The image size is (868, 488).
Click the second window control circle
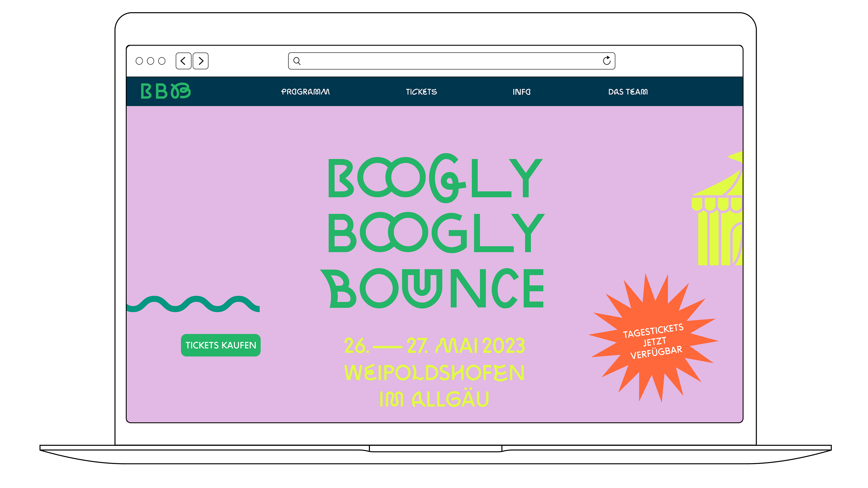click(x=151, y=61)
